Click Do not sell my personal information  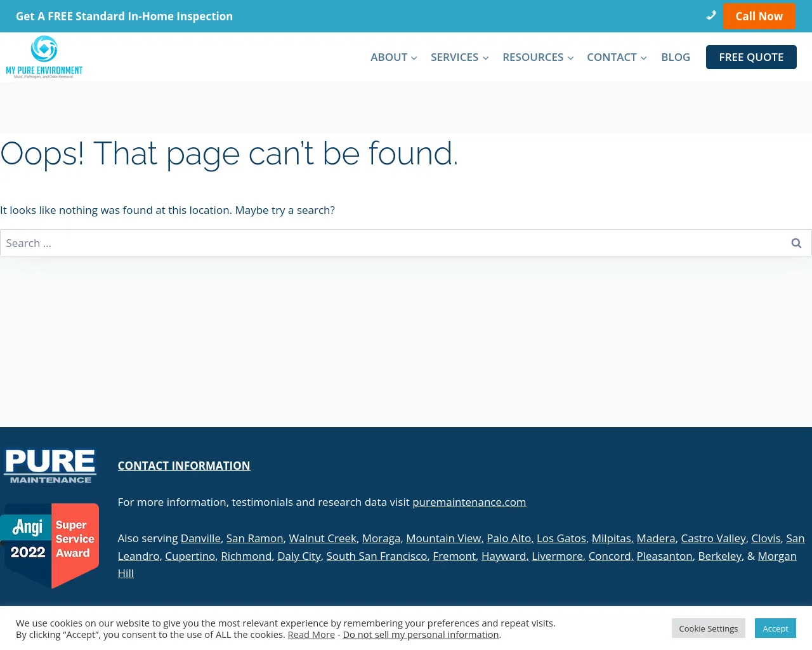pyautogui.click(x=421, y=635)
